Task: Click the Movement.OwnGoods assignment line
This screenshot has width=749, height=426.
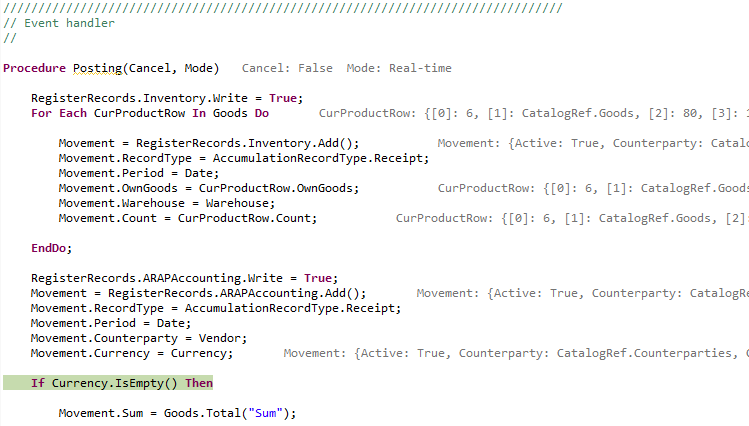Action: point(208,187)
